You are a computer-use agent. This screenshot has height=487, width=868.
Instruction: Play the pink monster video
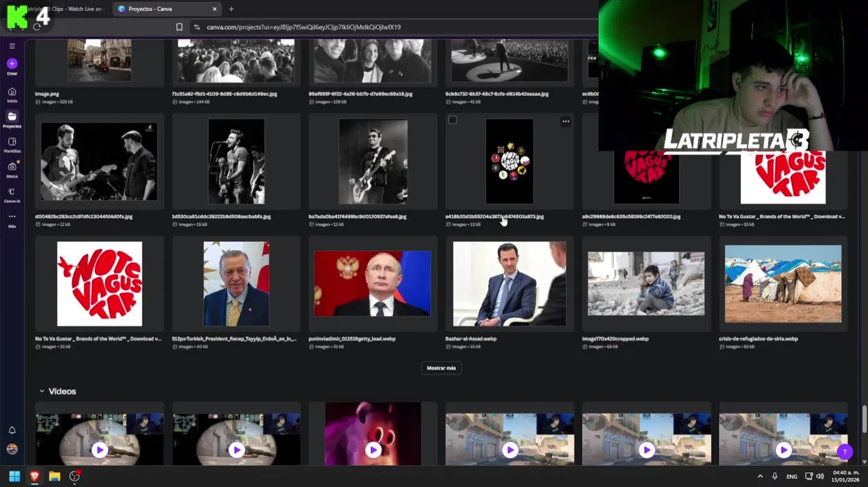pyautogui.click(x=373, y=450)
